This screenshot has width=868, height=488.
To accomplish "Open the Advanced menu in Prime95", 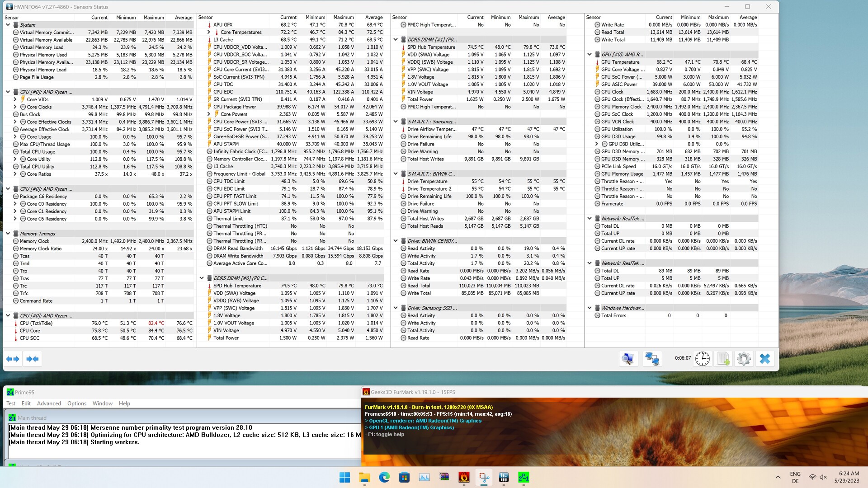I will [x=49, y=404].
